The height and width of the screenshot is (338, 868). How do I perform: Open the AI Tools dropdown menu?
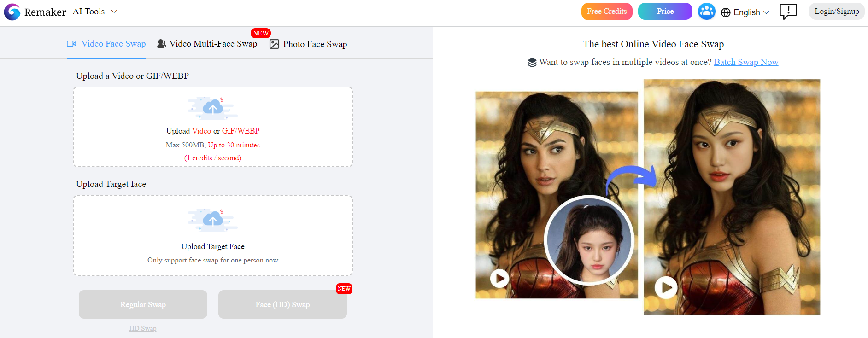pos(95,12)
